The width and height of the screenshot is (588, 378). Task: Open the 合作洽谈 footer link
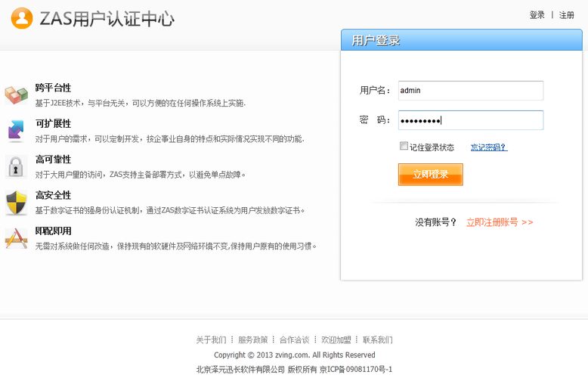294,339
